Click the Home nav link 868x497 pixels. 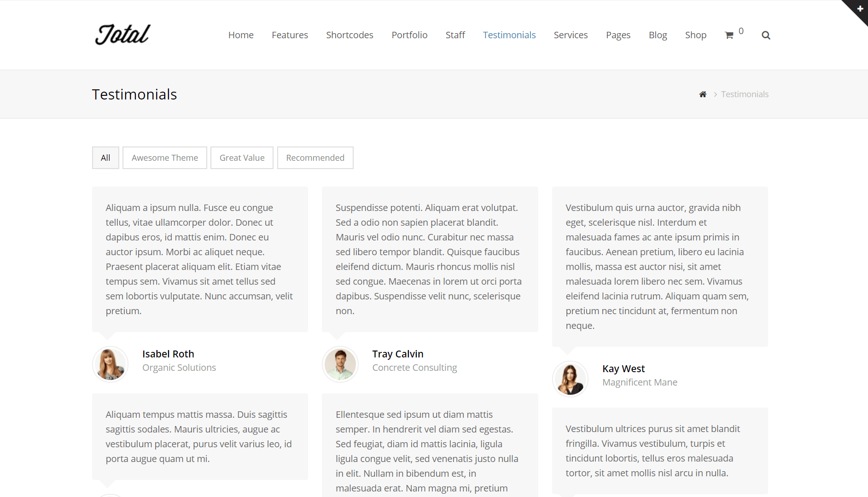(241, 35)
